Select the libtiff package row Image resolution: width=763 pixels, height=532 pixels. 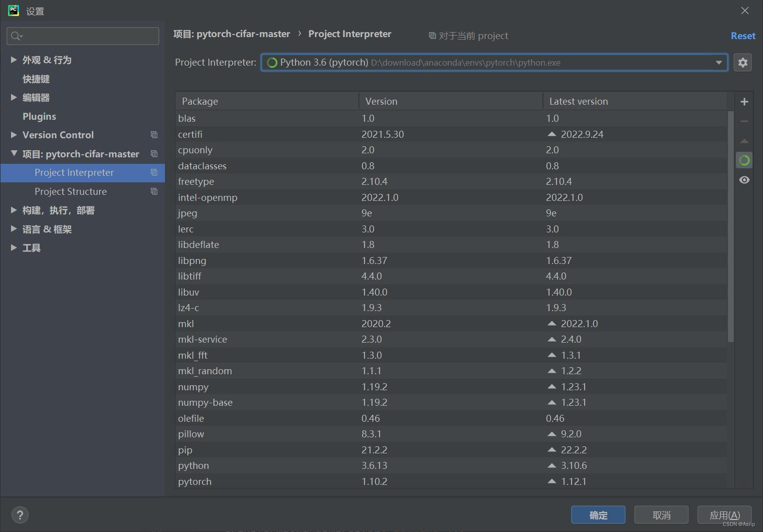click(451, 276)
